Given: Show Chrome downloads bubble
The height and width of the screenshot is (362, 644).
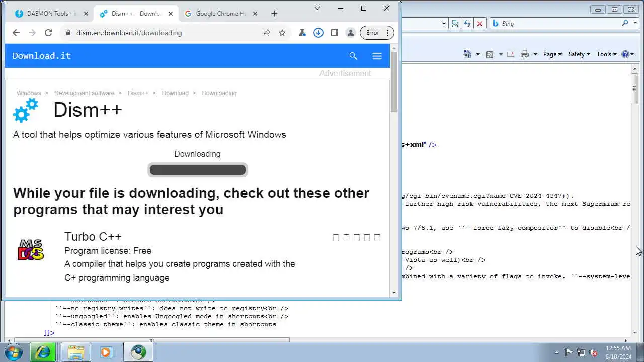Looking at the screenshot, I should click(318, 33).
